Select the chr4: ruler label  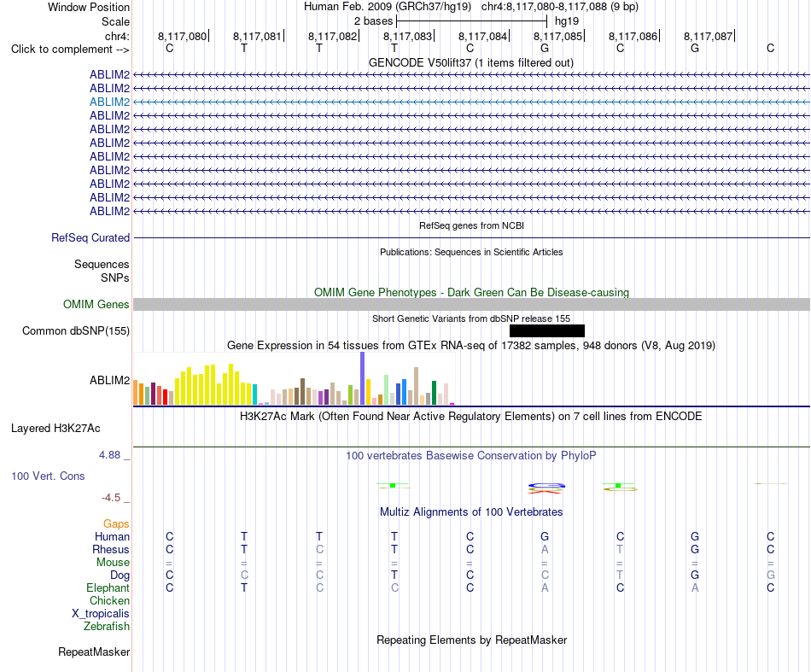(117, 36)
